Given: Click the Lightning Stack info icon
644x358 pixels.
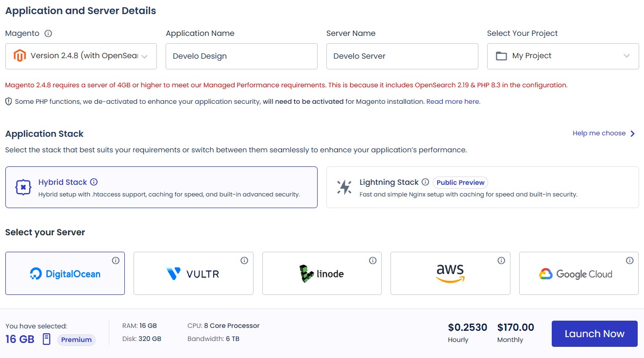Looking at the screenshot, I should coord(425,182).
